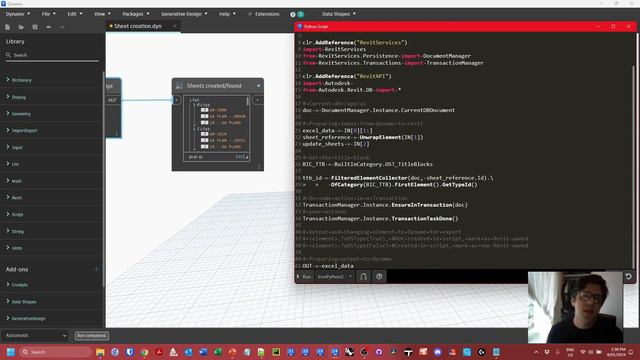Open the Packages menu
640x360 pixels.
pyautogui.click(x=136, y=14)
